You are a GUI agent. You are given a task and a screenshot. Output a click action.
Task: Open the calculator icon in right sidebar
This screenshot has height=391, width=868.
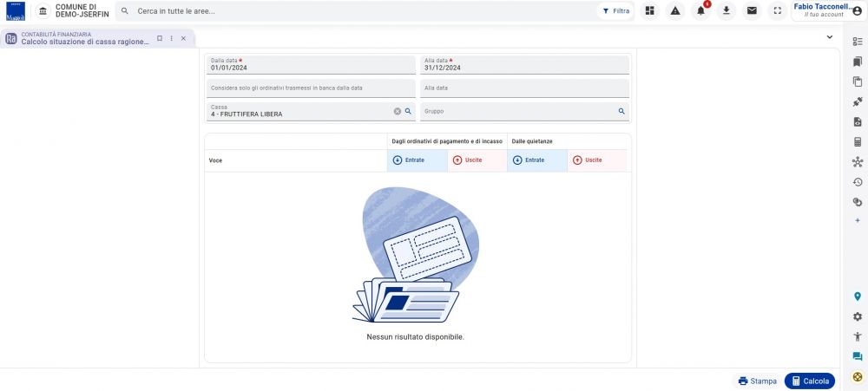[x=858, y=141]
